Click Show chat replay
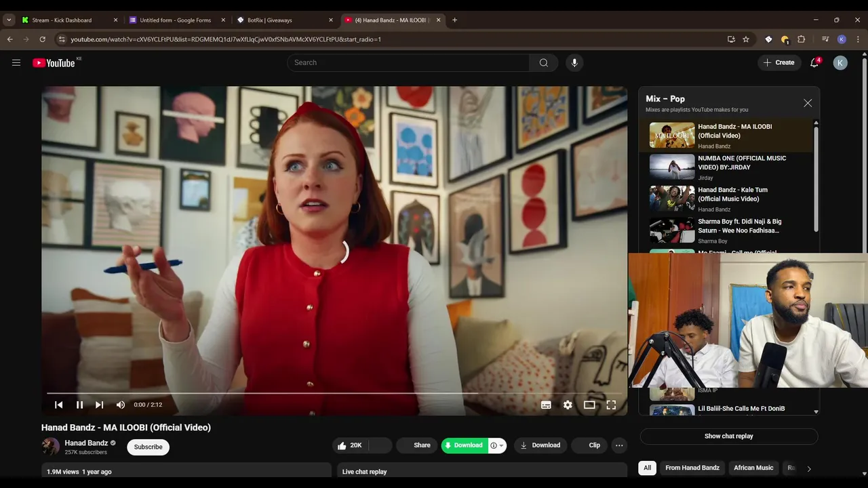The width and height of the screenshot is (868, 488). point(729,436)
